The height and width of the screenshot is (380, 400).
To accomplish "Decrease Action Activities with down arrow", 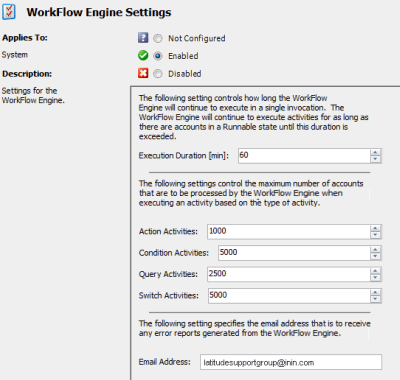I will [375, 235].
